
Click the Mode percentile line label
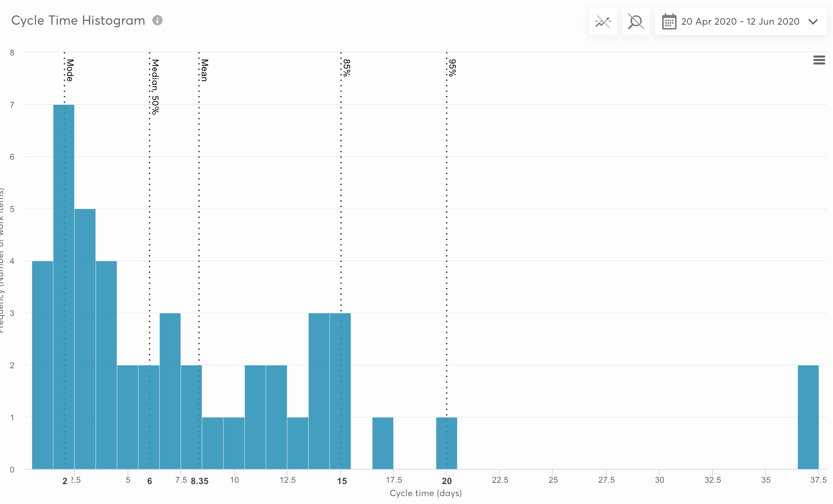(x=70, y=70)
